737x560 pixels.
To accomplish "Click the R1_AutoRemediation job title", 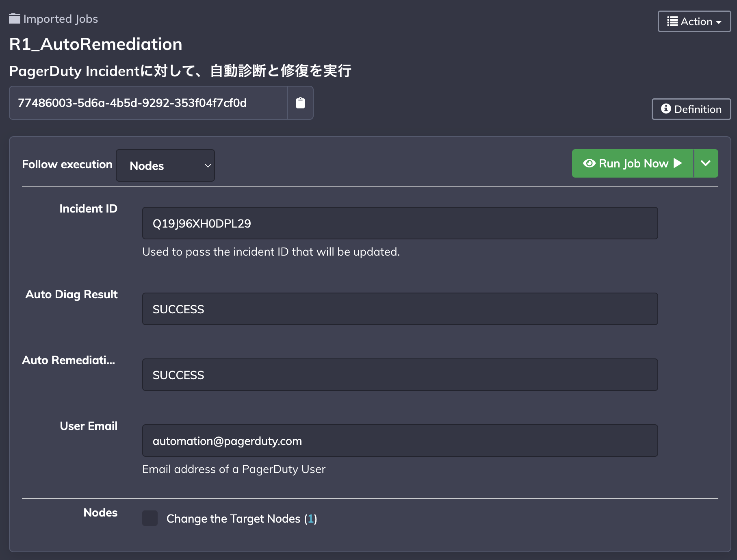I will click(96, 44).
